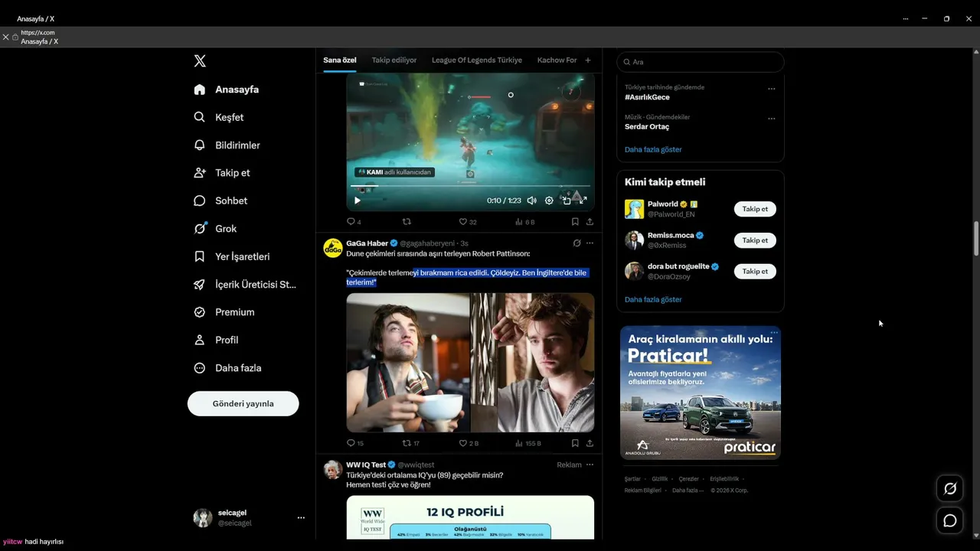The height and width of the screenshot is (551, 980).
Task: Click the Ara search field
Action: click(701, 62)
